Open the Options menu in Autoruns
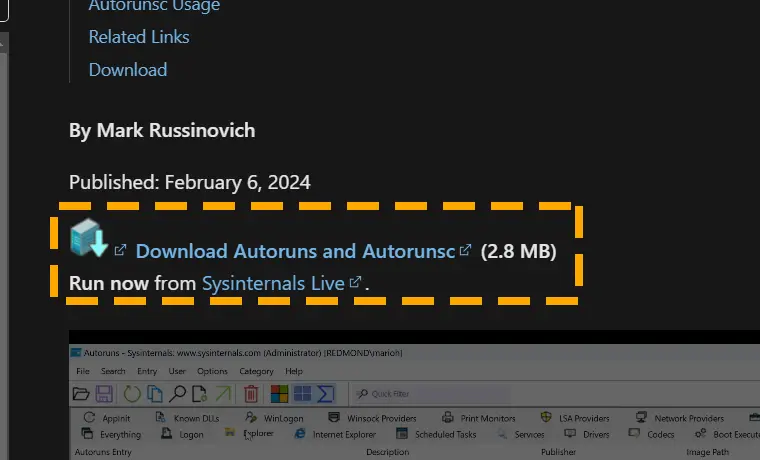The width and height of the screenshot is (760, 460). tap(212, 371)
